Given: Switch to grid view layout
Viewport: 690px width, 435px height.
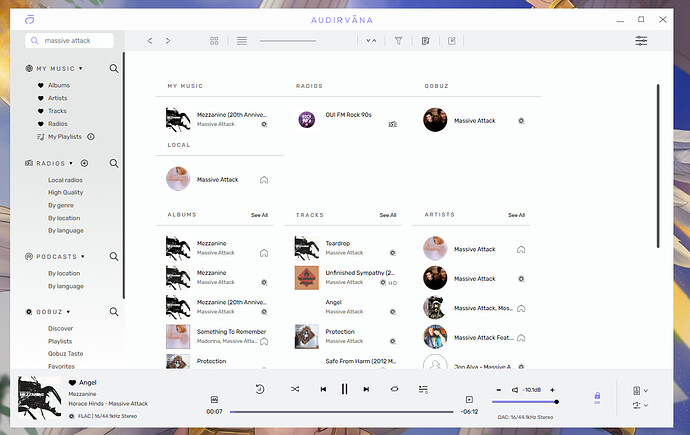Looking at the screenshot, I should tap(214, 41).
